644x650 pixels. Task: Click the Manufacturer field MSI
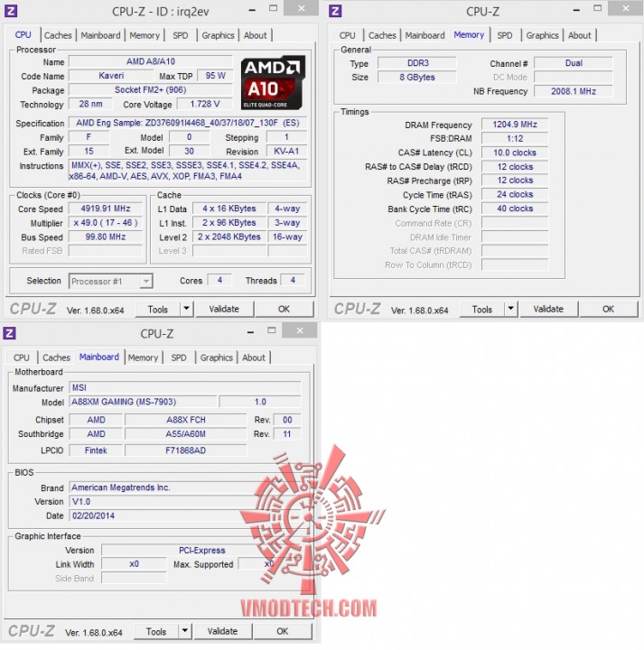pos(185,387)
